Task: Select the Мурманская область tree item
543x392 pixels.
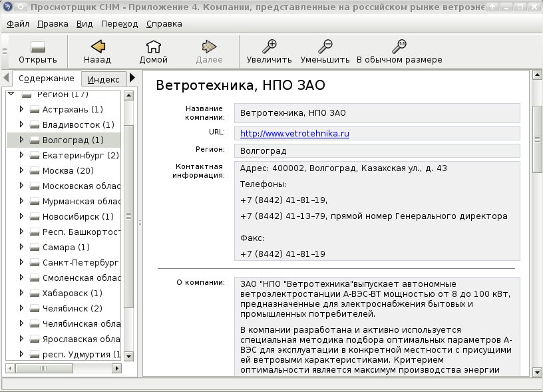Action: coord(81,201)
